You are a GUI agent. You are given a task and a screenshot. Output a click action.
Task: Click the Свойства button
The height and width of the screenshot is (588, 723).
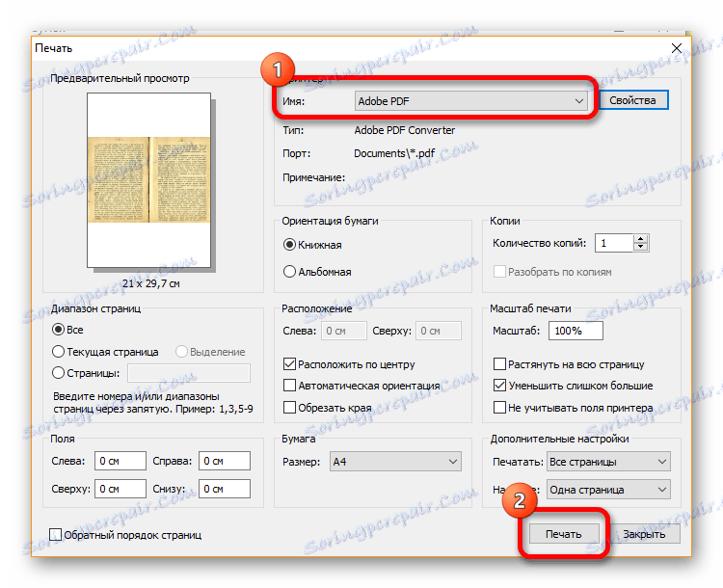pos(632,100)
